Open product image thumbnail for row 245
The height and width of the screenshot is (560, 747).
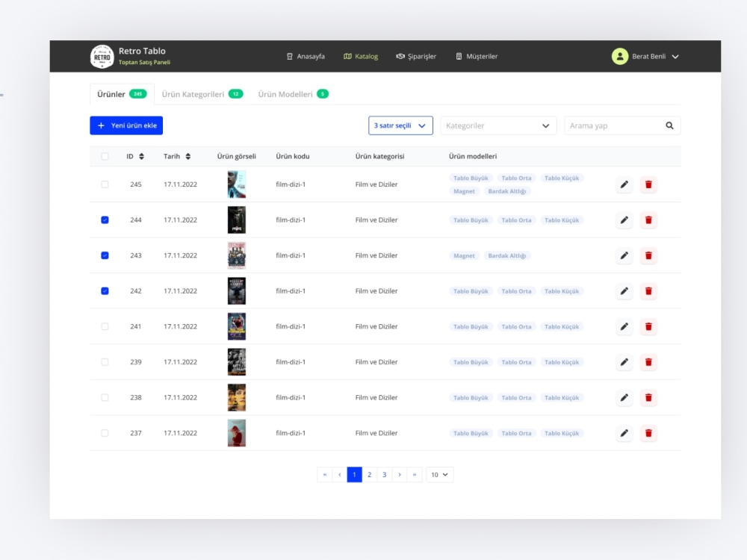tap(237, 184)
